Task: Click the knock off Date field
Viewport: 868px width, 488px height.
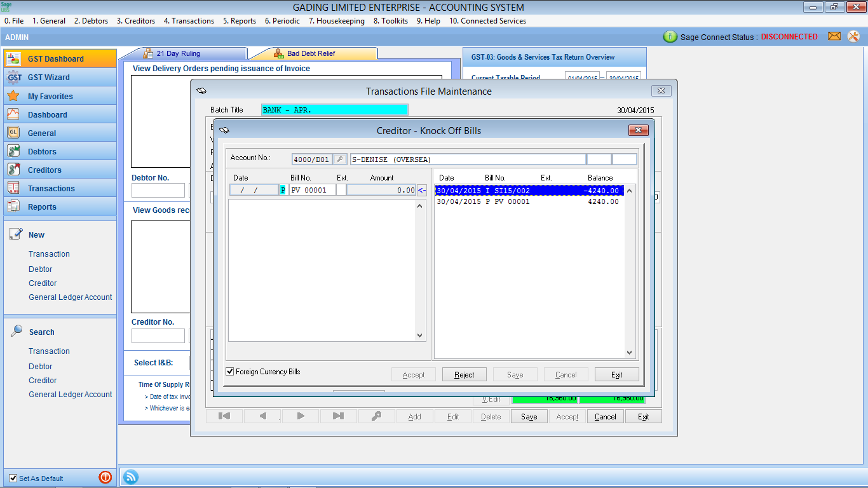Action: click(x=254, y=190)
